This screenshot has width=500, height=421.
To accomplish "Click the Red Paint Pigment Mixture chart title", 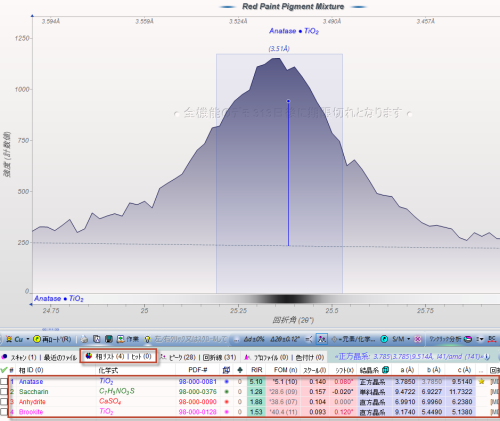I will (x=293, y=7).
